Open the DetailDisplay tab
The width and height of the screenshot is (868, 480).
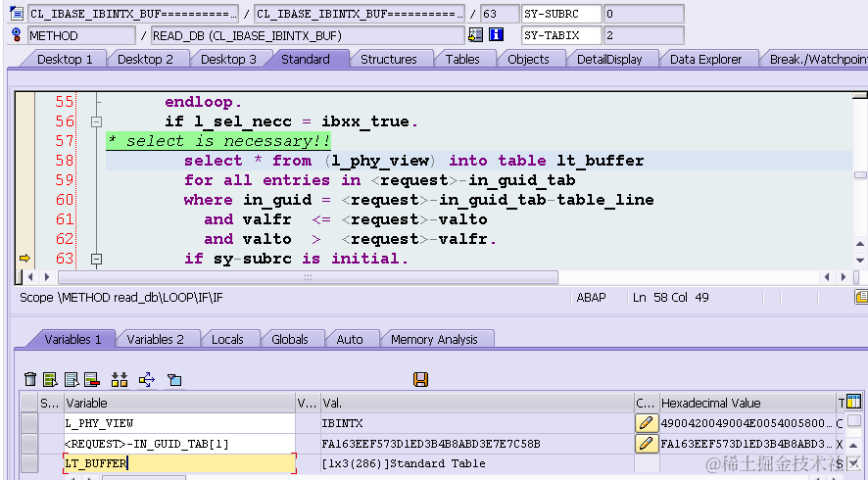click(x=609, y=59)
